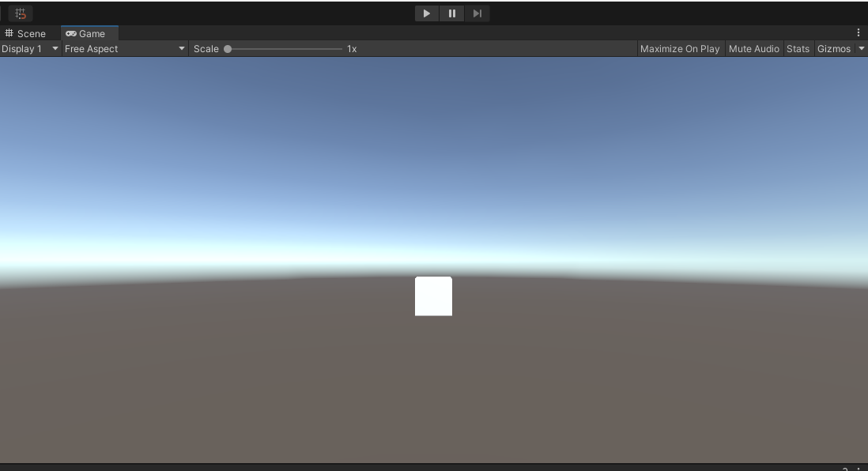
Task: Click the Scale slider handle
Action: (228, 49)
